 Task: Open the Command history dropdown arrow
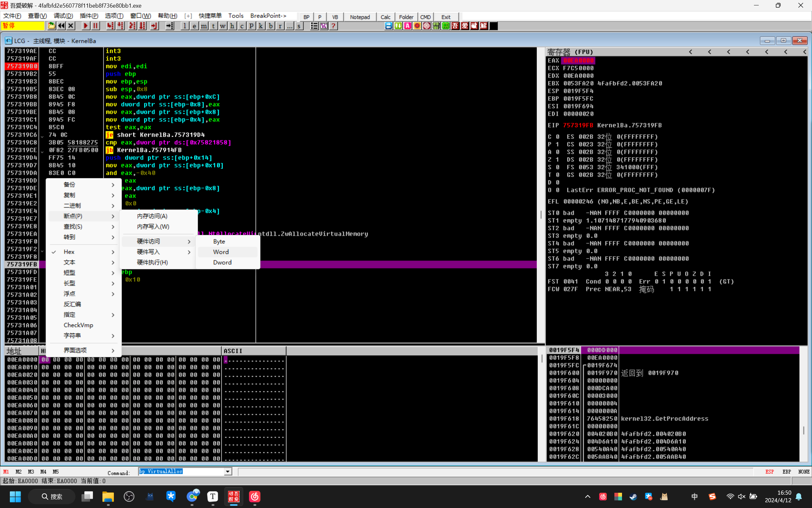(228, 471)
